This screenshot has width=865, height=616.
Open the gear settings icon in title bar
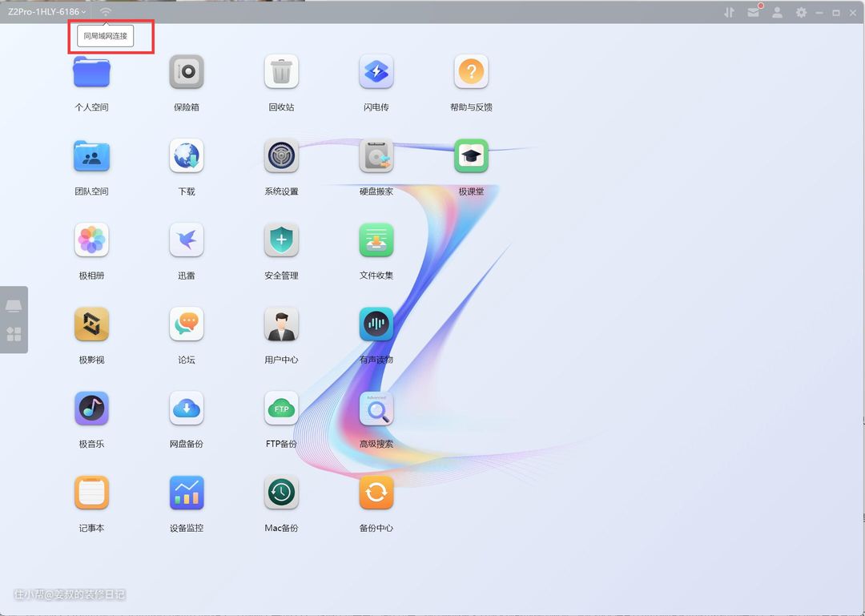tap(801, 12)
